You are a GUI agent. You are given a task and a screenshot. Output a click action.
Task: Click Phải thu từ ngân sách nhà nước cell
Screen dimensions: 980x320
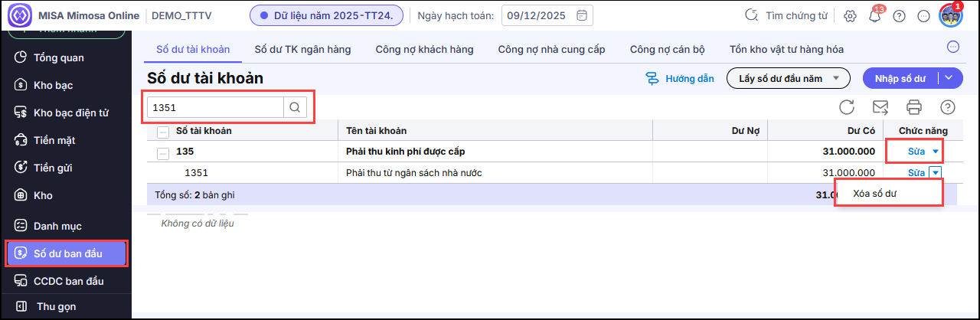[413, 173]
